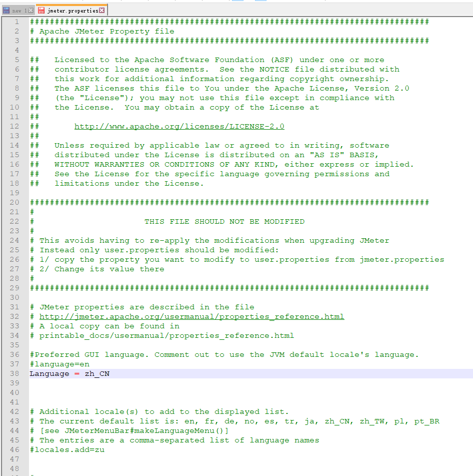The height and width of the screenshot is (476, 473).
Task: Close the jmeter.properties tab with its red X
Action: [x=102, y=11]
